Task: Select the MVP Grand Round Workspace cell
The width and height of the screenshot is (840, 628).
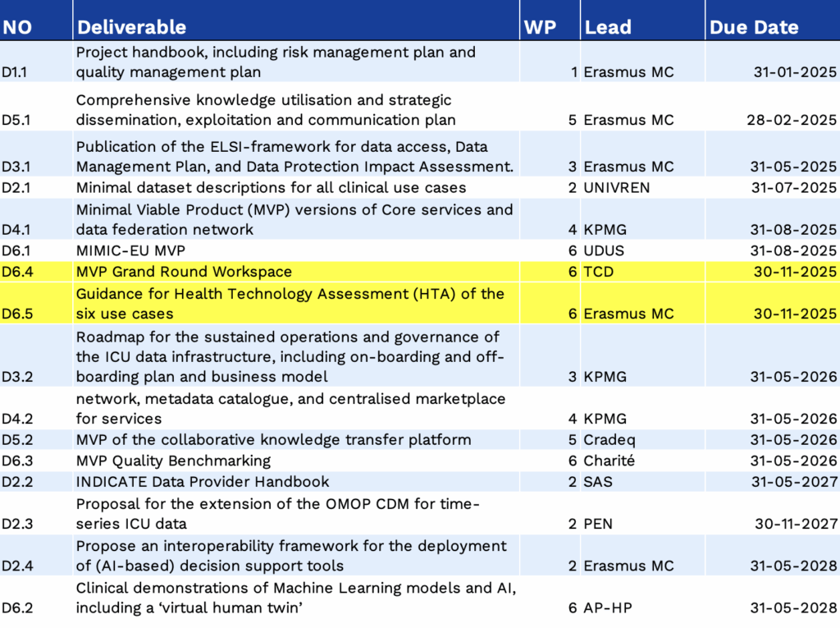Action: tap(184, 272)
